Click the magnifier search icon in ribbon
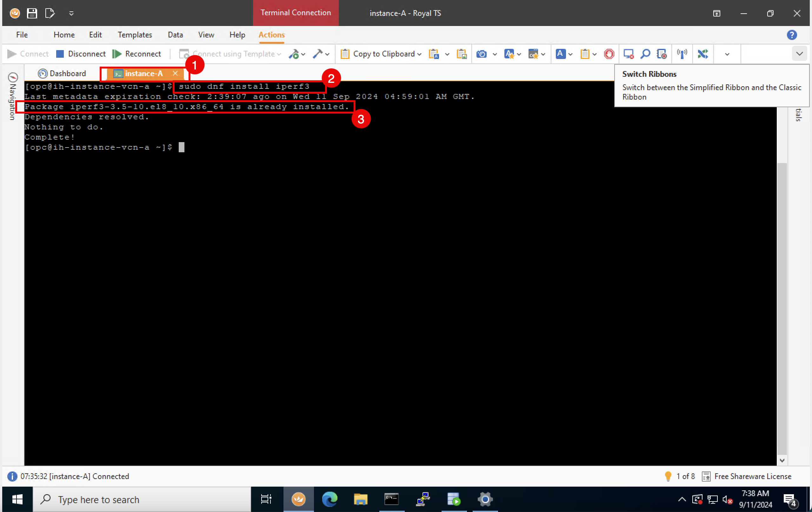 645,54
